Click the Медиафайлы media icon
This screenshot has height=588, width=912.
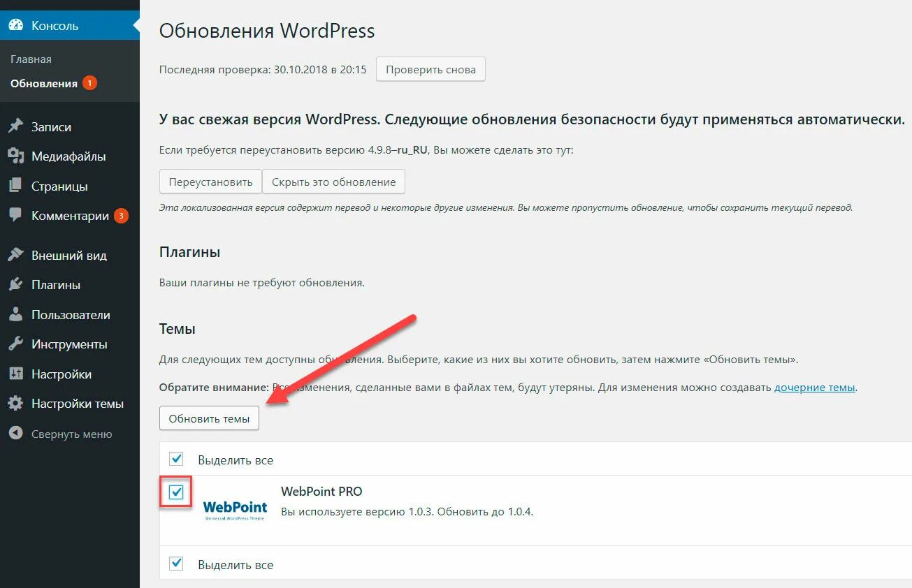click(x=15, y=156)
